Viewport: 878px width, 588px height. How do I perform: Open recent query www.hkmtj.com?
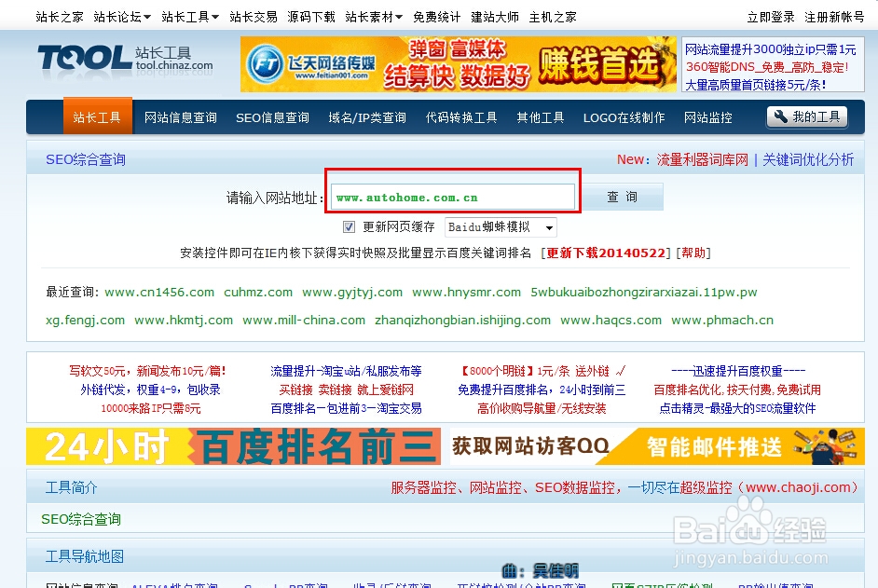(184, 321)
